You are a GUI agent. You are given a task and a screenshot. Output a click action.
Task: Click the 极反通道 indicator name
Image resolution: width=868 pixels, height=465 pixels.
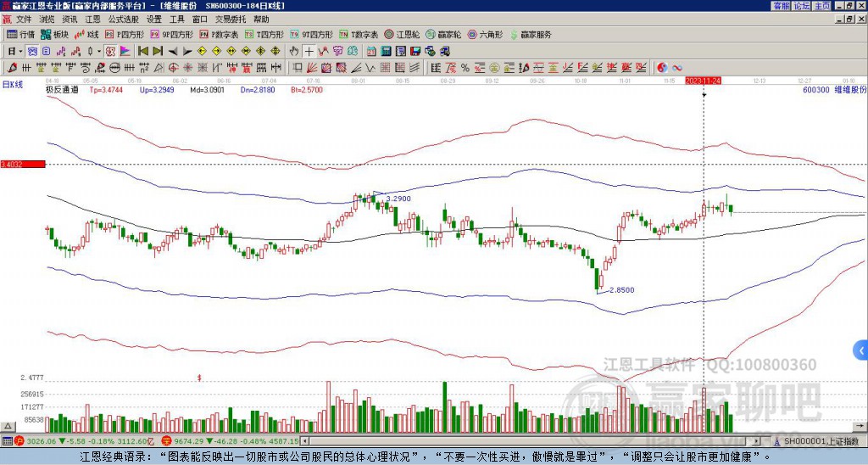coord(62,90)
